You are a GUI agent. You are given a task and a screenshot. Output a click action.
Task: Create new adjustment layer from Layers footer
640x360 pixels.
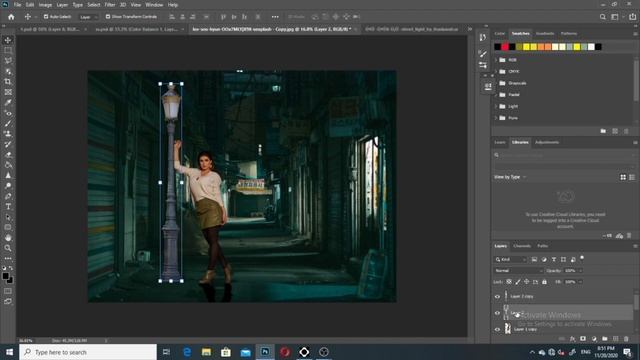pos(594,339)
